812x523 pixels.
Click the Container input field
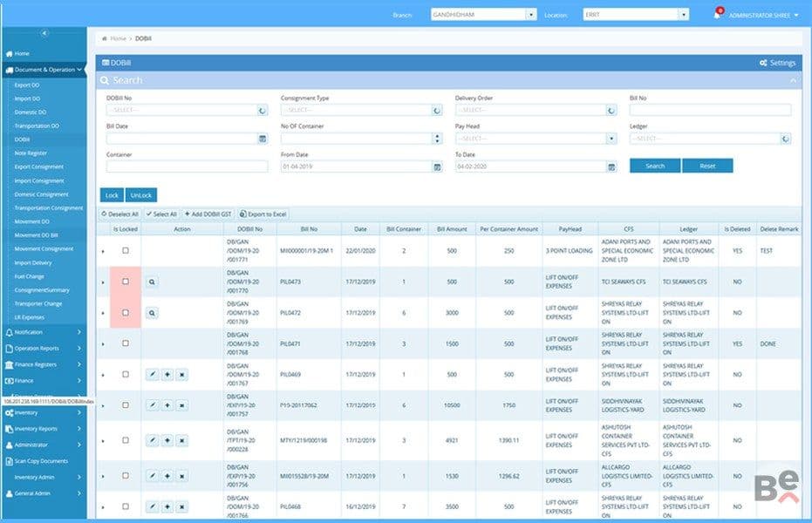coord(187,166)
